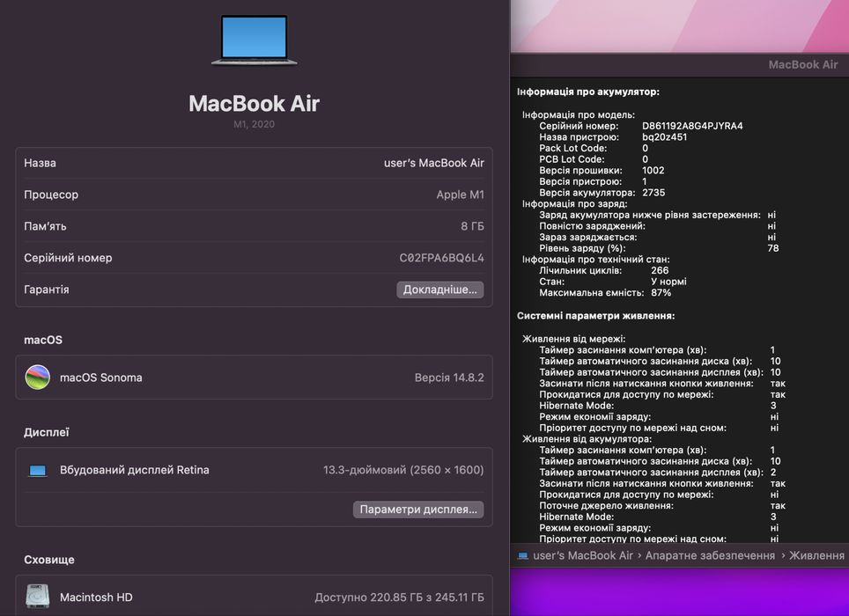Click the MacBook Air heading text
This screenshot has height=616, width=849.
[x=254, y=103]
